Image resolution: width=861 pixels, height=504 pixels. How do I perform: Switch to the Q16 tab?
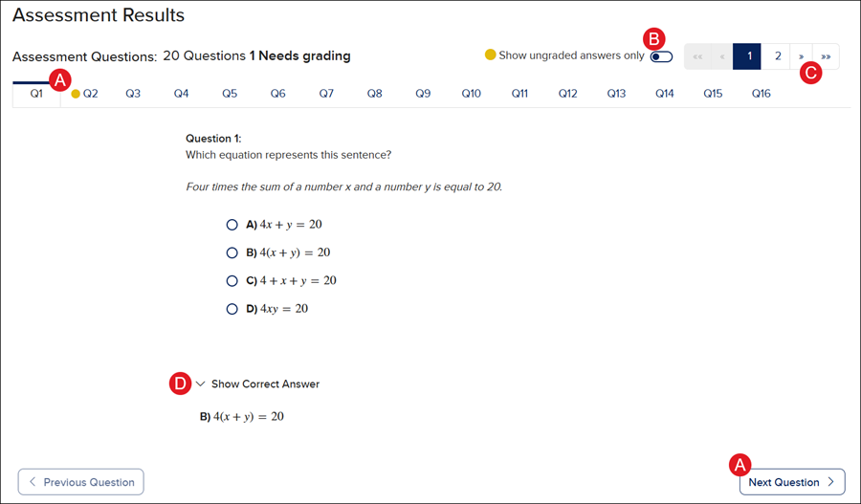click(761, 94)
